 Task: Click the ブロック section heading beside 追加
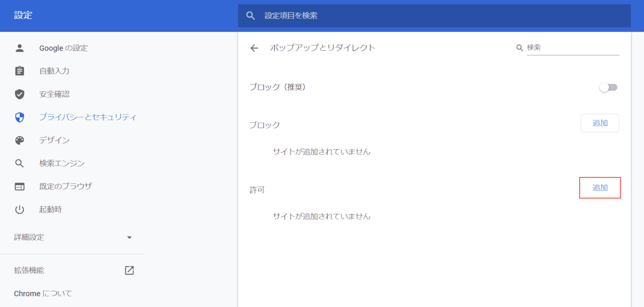265,125
